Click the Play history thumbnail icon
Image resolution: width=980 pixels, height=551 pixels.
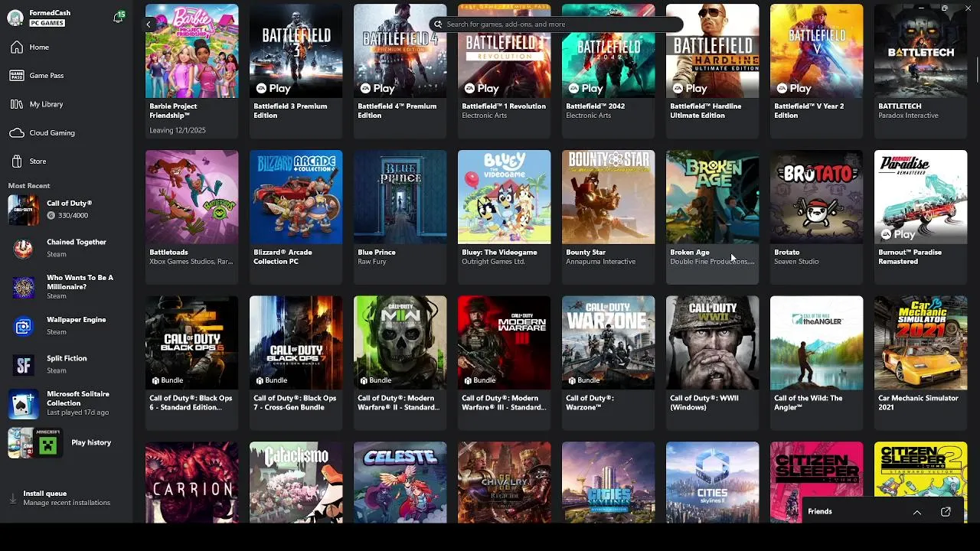tap(34, 443)
